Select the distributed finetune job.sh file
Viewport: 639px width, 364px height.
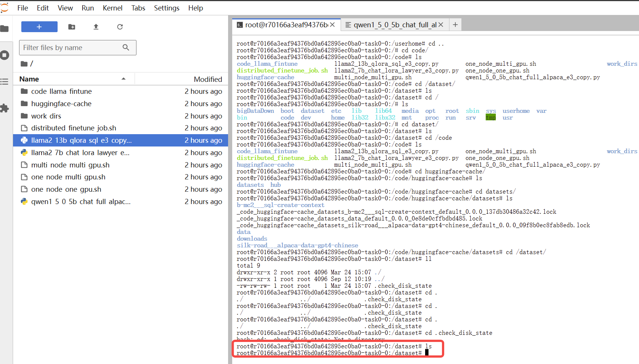[74, 128]
